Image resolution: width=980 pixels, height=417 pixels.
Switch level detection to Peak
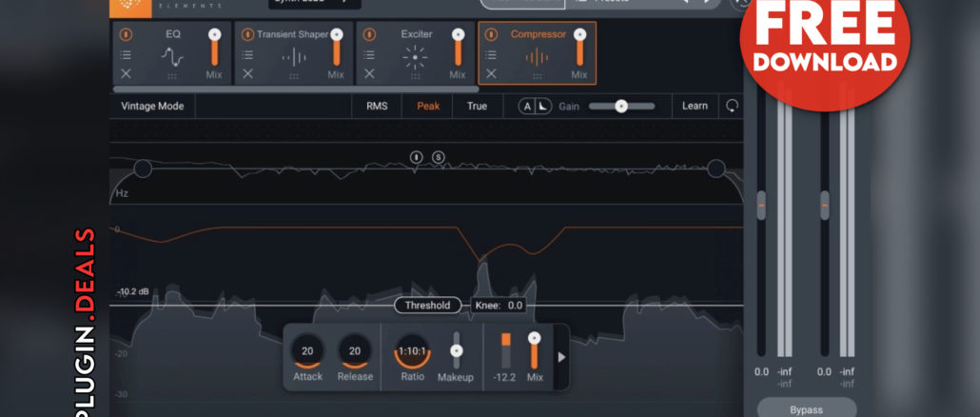(x=428, y=107)
